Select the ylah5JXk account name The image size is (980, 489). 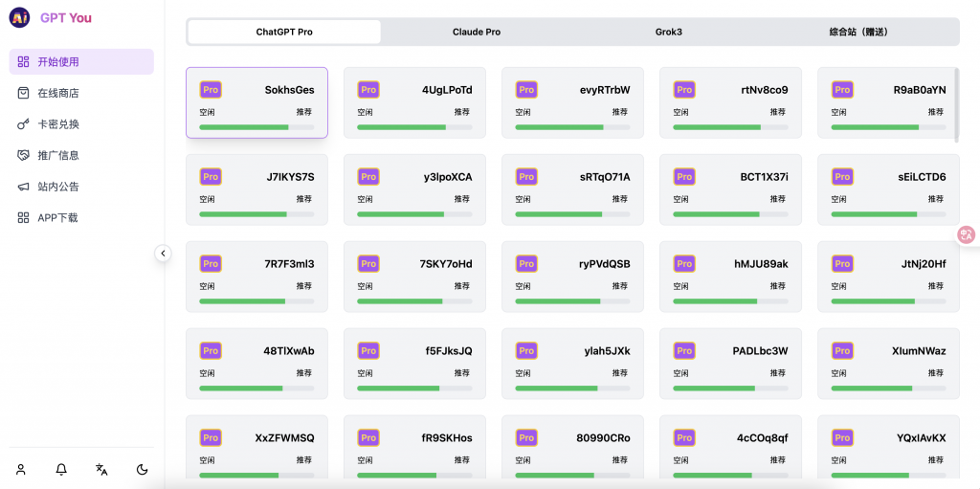(608, 351)
